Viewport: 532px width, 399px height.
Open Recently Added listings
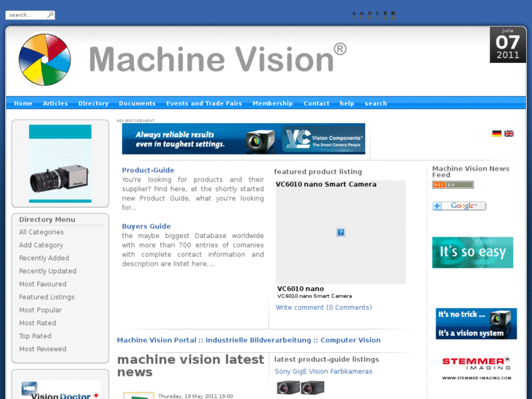coord(44,258)
